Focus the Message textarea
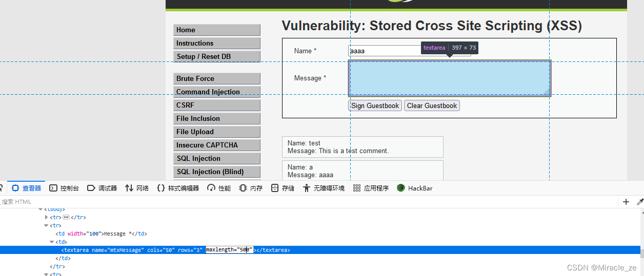The height and width of the screenshot is (276, 644). click(450, 78)
